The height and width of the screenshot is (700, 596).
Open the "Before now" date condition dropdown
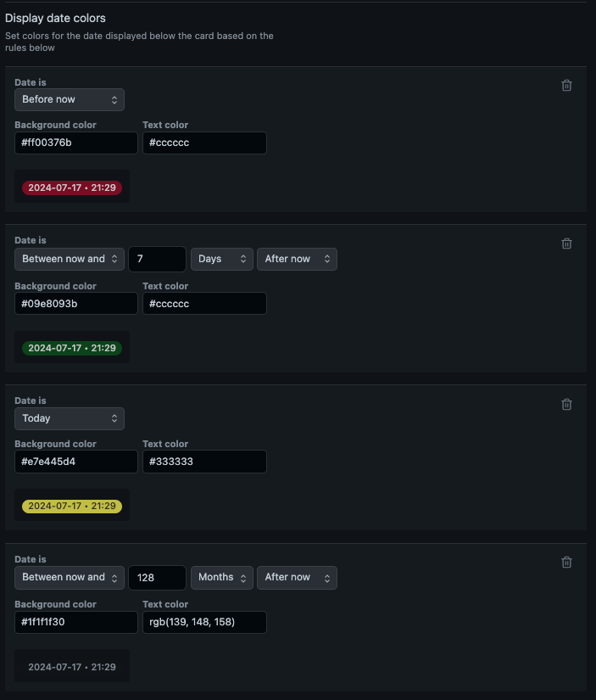[70, 99]
